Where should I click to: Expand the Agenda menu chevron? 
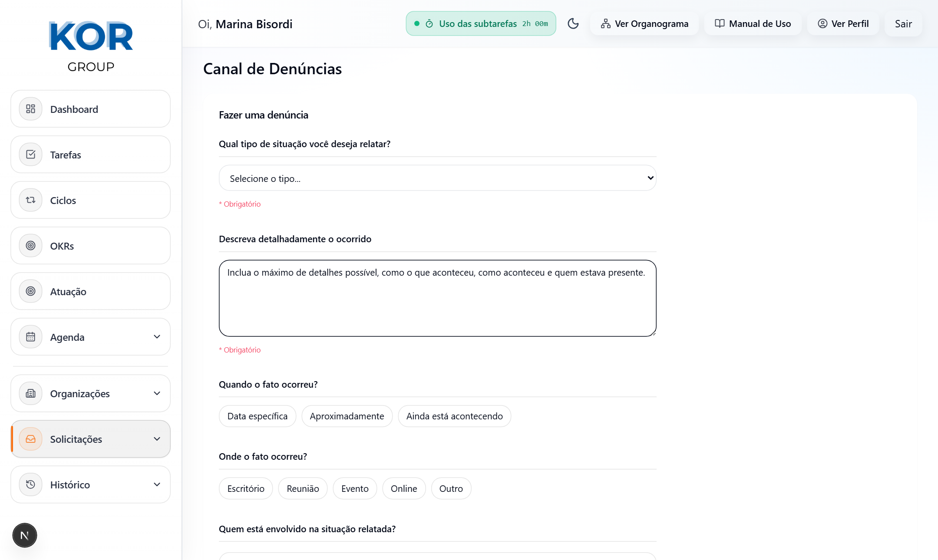157,337
